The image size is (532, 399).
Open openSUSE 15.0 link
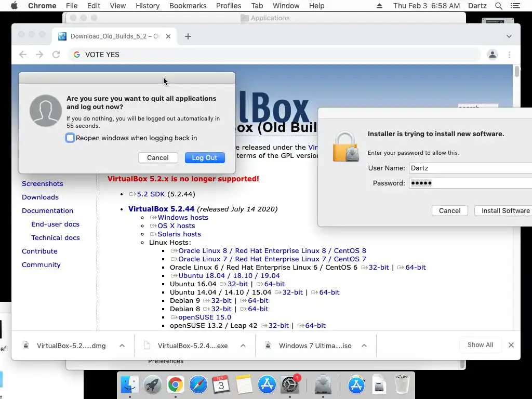pyautogui.click(x=205, y=317)
